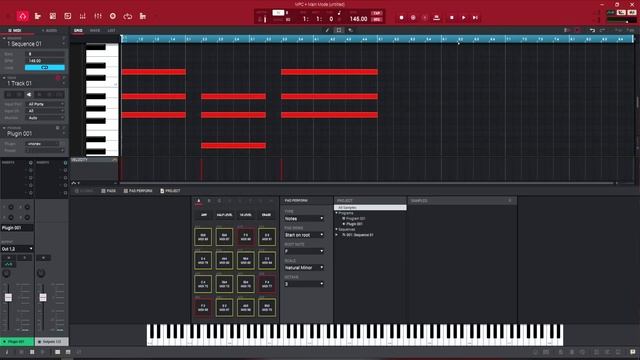Open the Track View icon beside home

38,16
